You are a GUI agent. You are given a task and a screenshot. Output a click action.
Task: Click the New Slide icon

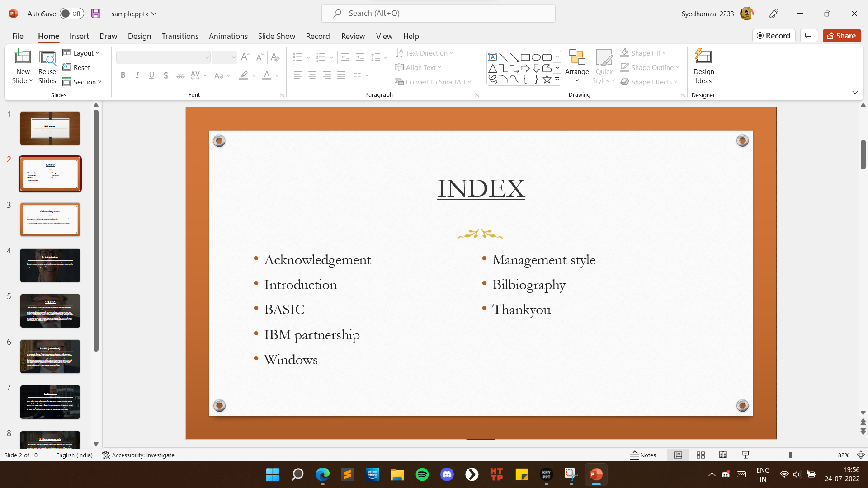pos(23,57)
